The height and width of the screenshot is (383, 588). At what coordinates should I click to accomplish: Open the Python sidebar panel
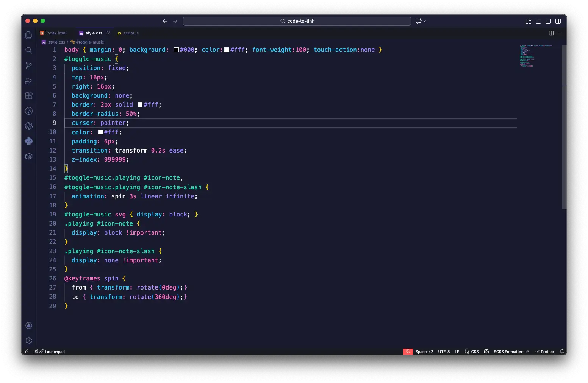(x=28, y=141)
